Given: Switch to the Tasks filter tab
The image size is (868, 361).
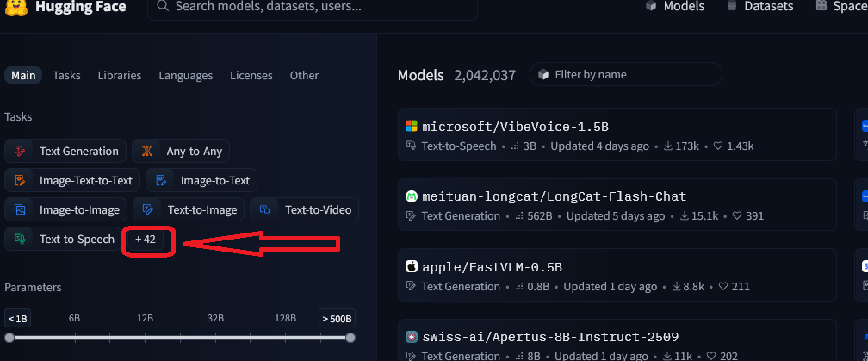Looking at the screenshot, I should coord(66,75).
